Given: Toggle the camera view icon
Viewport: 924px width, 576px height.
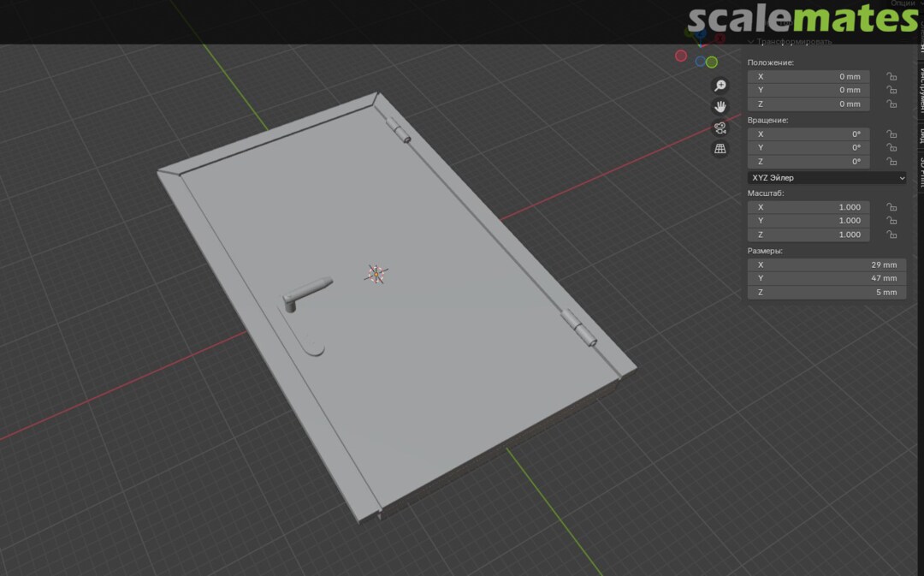Looking at the screenshot, I should tap(720, 128).
